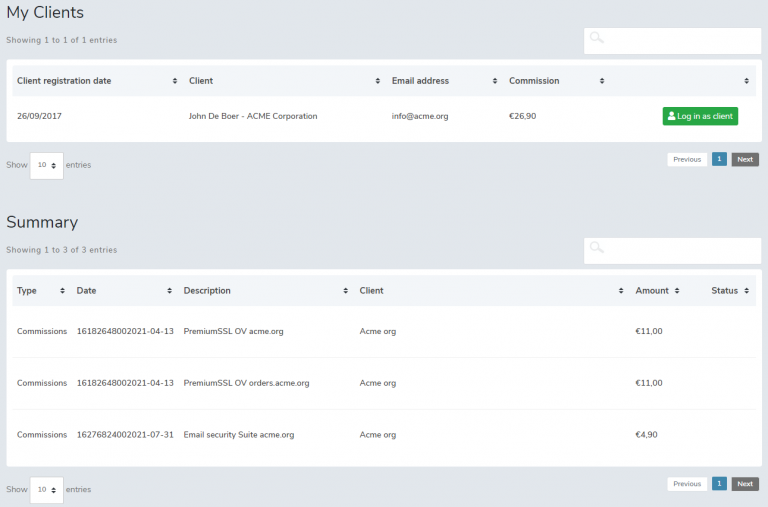Click the Commission column header
This screenshot has width=768, height=507.
coord(534,81)
